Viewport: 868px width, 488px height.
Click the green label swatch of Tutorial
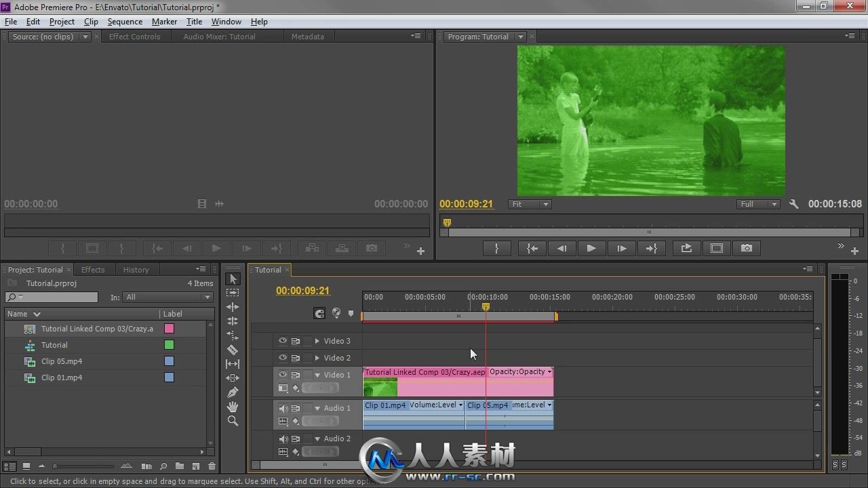coord(170,345)
